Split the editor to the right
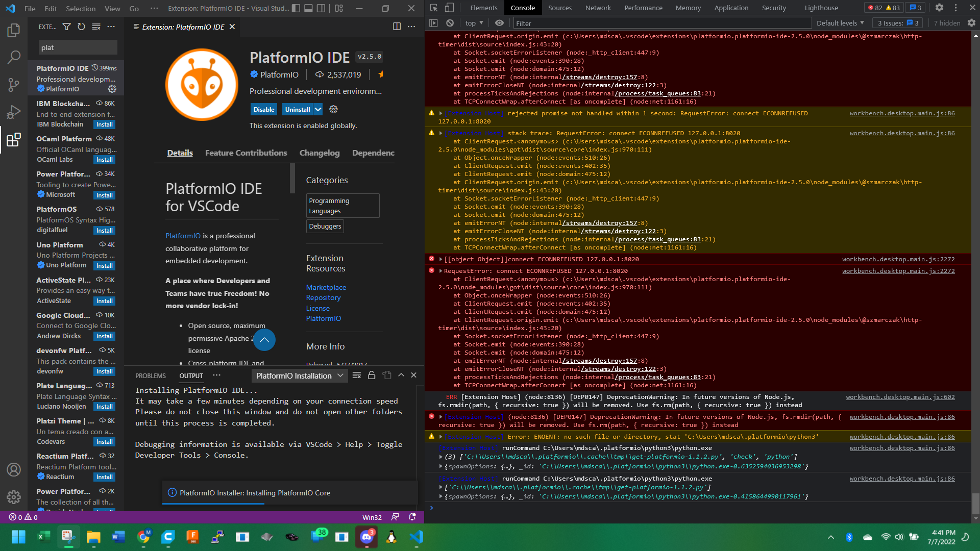Viewport: 980px width, 551px height. [x=397, y=27]
